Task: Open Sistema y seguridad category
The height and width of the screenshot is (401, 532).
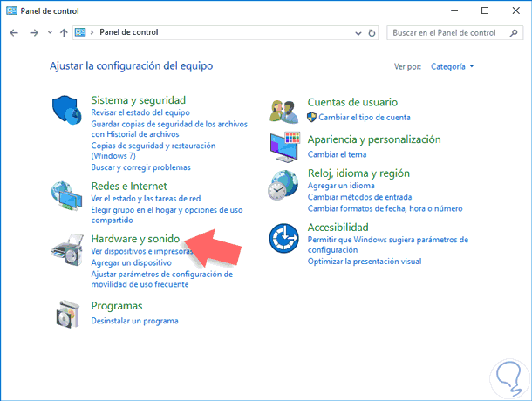Action: [x=138, y=100]
